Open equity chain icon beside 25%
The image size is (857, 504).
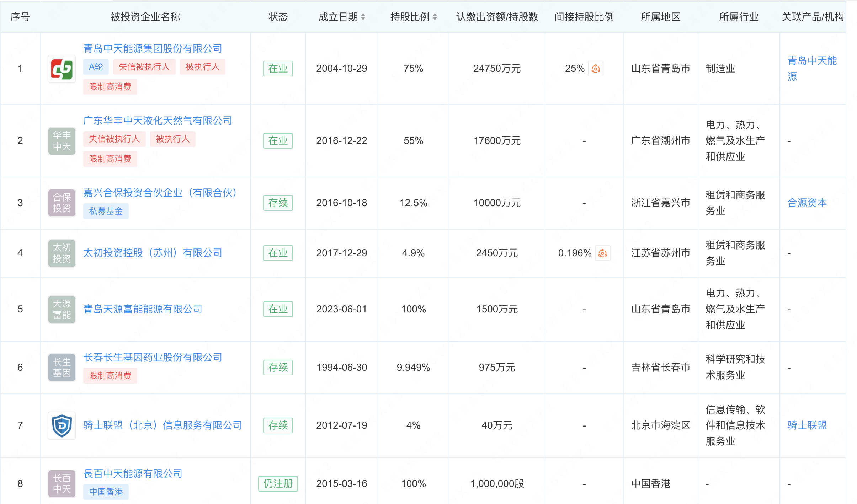(x=596, y=69)
